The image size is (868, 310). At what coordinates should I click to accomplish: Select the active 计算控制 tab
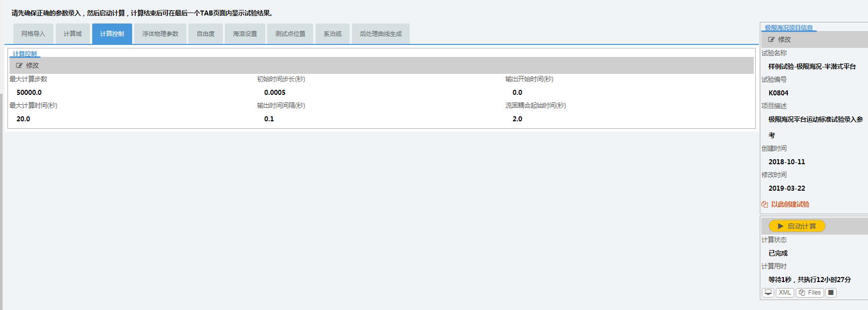click(112, 34)
